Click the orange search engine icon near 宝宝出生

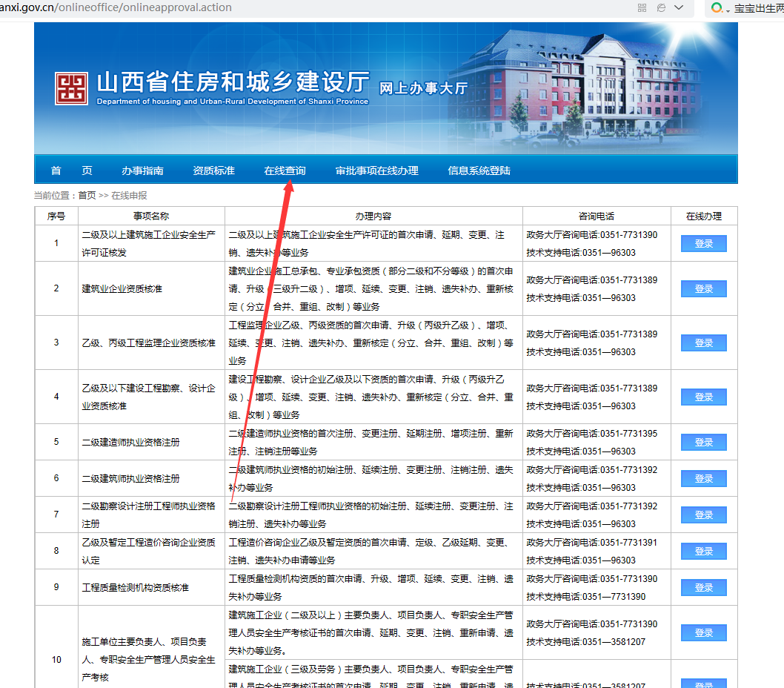[x=716, y=9]
